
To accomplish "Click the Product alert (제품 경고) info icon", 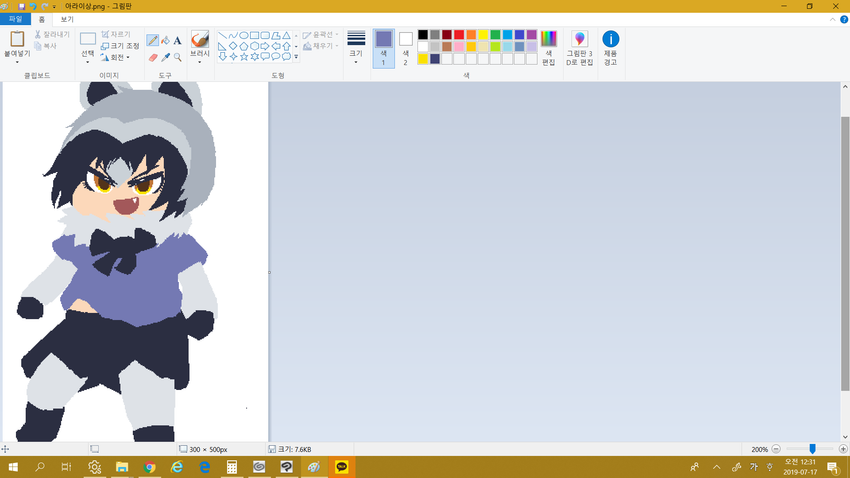I will pos(610,39).
